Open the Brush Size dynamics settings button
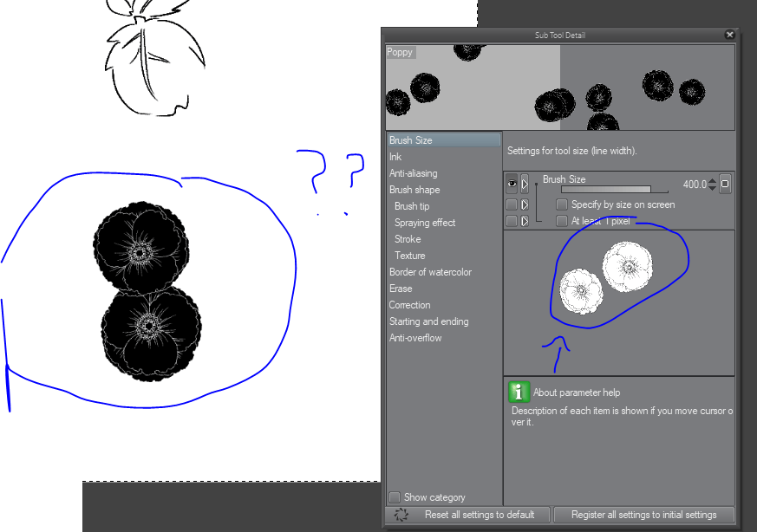Screen dimensions: 757x532 point(725,185)
